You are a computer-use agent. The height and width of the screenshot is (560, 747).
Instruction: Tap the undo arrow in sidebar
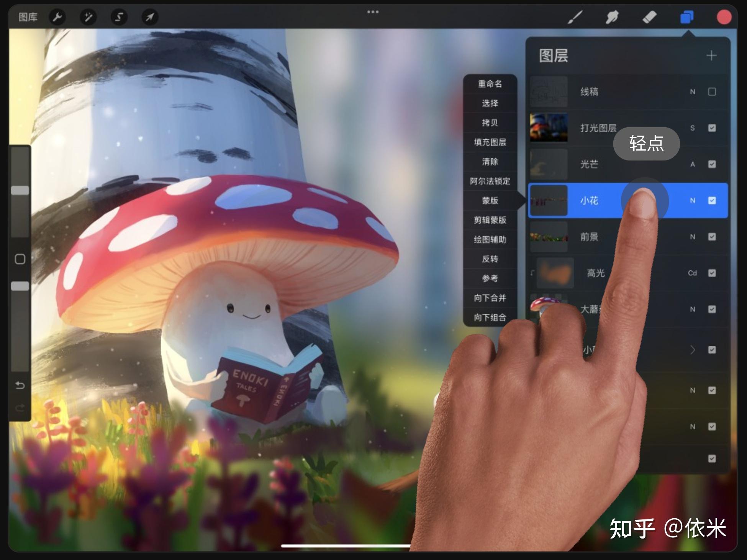20,385
